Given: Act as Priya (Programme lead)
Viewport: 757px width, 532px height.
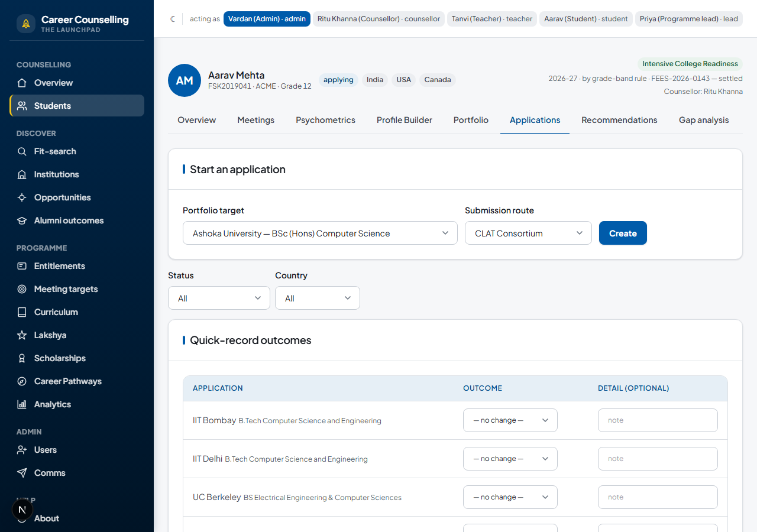Looking at the screenshot, I should (x=689, y=19).
